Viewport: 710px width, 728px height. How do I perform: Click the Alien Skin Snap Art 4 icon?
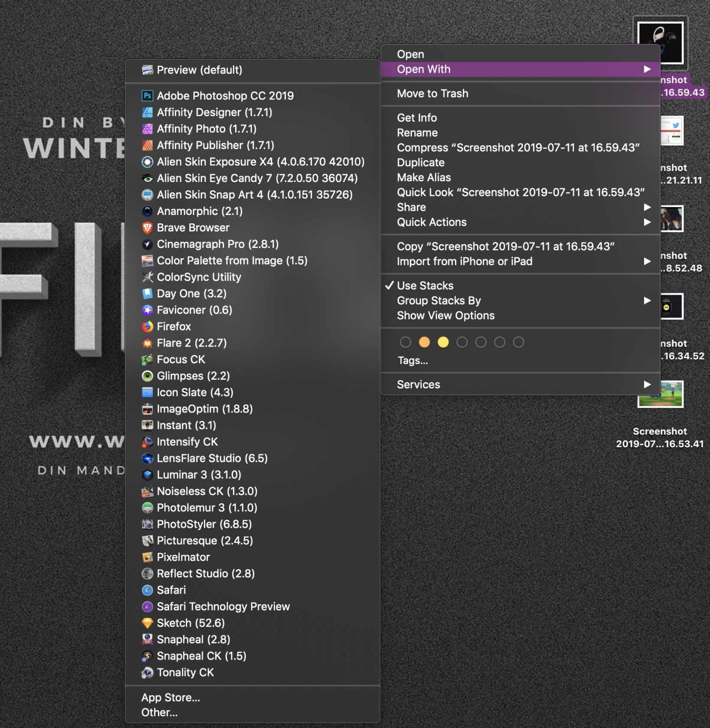coord(147,195)
